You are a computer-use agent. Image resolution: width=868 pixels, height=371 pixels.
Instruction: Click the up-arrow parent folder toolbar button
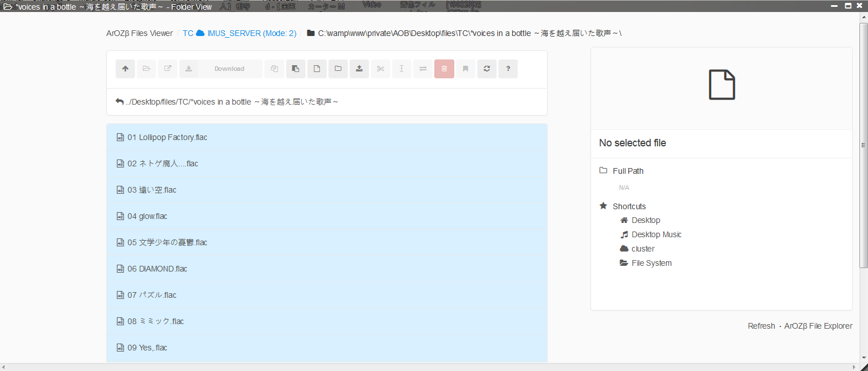pyautogui.click(x=125, y=69)
